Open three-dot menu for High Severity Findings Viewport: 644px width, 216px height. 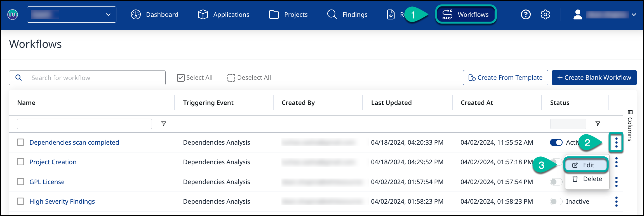616,201
